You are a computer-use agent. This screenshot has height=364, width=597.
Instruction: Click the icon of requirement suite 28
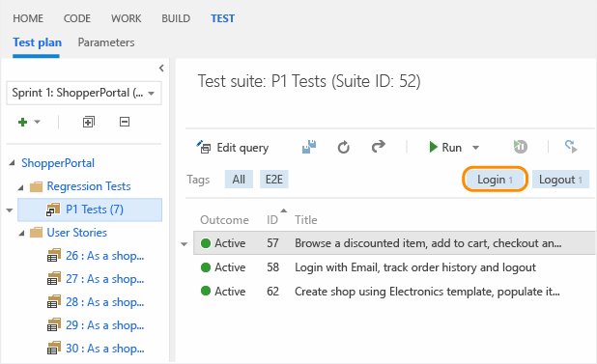pyautogui.click(x=54, y=301)
